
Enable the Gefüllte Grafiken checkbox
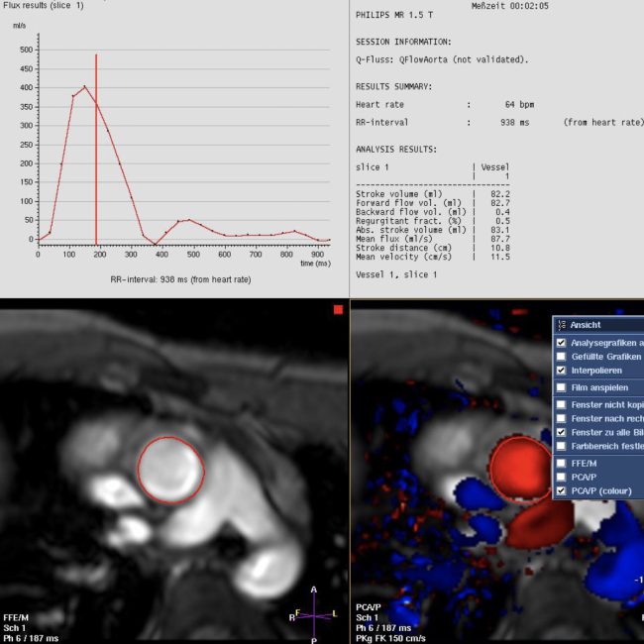click(562, 357)
